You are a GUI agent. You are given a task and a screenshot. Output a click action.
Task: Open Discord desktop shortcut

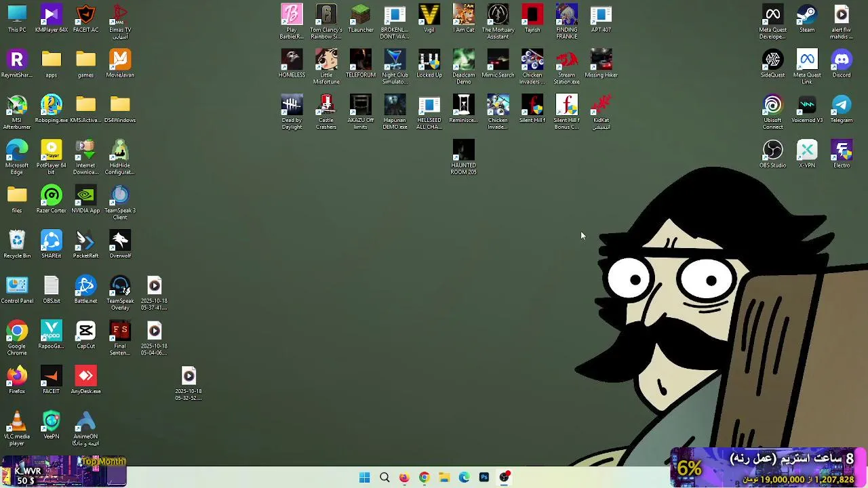pos(842,64)
